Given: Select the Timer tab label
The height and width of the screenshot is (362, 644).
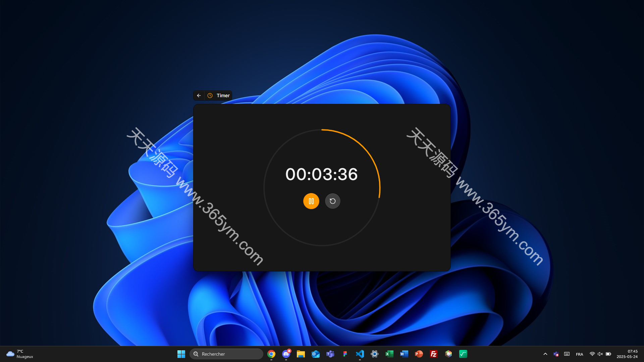Looking at the screenshot, I should click(x=223, y=95).
